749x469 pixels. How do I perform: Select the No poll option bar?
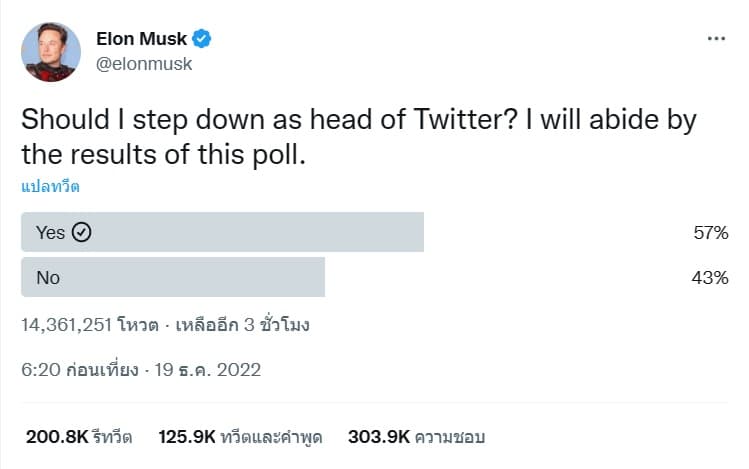pos(173,277)
